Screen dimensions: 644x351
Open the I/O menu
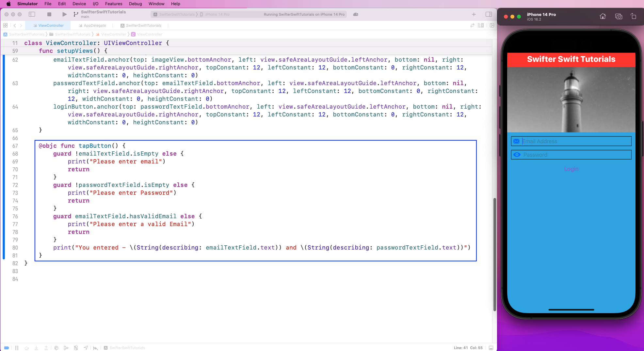click(96, 4)
